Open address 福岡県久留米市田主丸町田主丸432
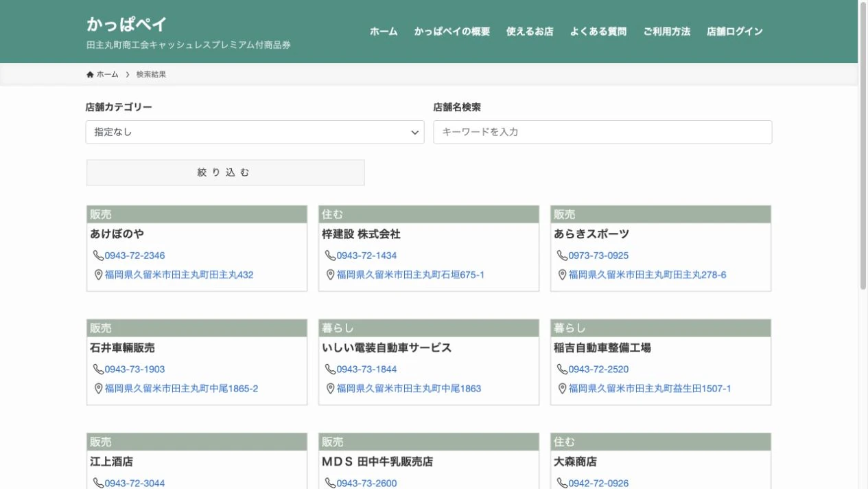The height and width of the screenshot is (489, 868). (x=179, y=275)
